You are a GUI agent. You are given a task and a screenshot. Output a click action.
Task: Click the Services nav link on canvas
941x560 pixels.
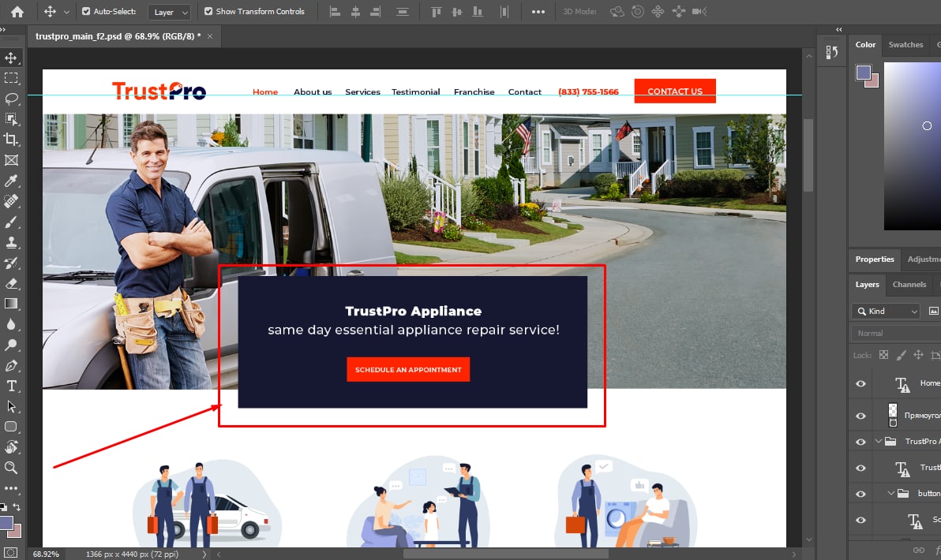[x=362, y=91]
